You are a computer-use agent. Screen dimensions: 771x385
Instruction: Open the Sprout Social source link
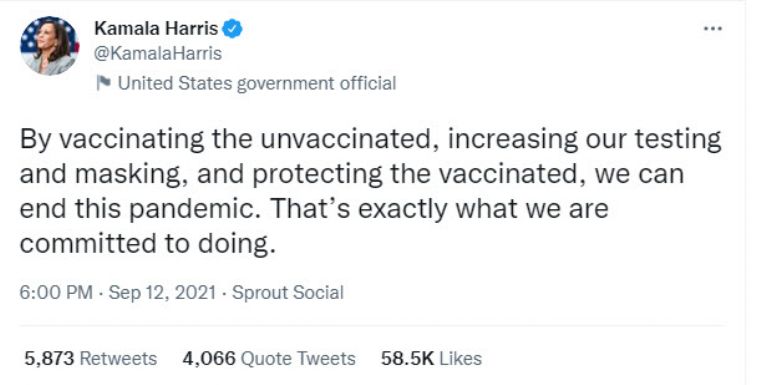pos(288,293)
